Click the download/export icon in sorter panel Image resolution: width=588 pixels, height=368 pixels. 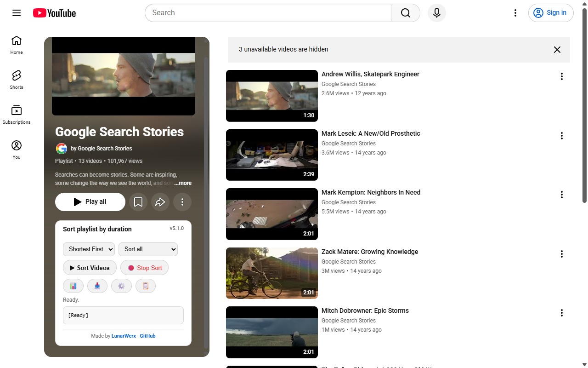(x=97, y=286)
